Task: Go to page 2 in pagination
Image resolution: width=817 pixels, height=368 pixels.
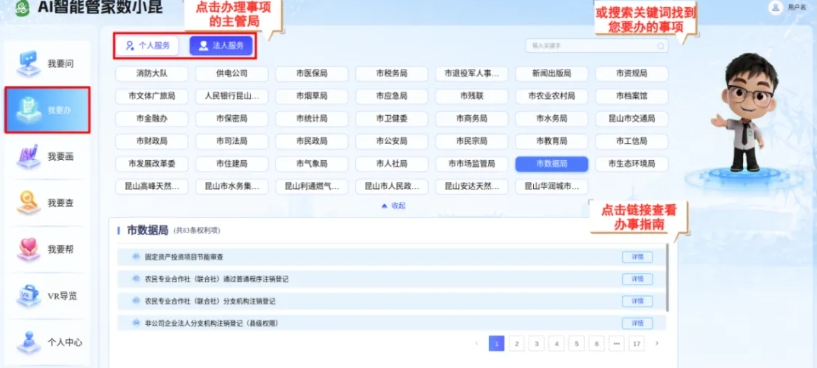Action: pos(516,344)
